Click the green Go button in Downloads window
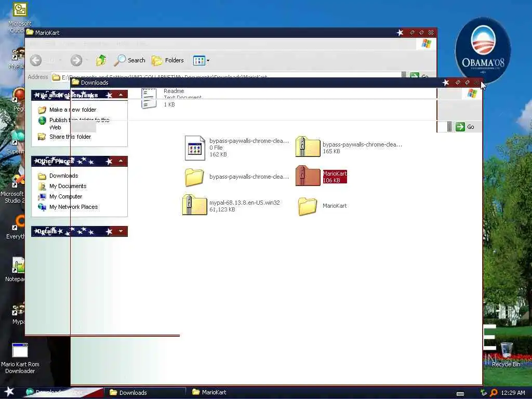The height and width of the screenshot is (399, 532). tap(465, 127)
